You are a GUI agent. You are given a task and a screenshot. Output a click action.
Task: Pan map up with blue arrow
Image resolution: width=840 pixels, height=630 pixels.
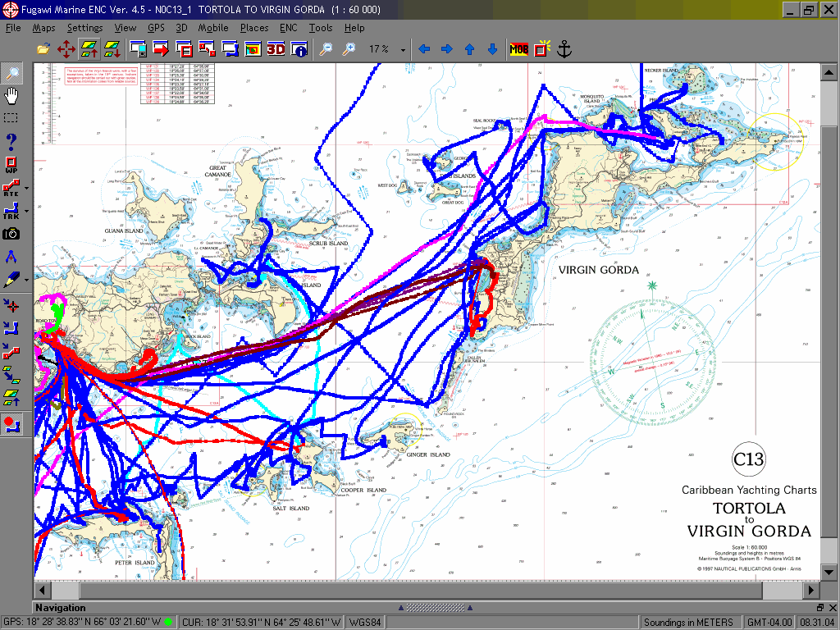click(470, 49)
